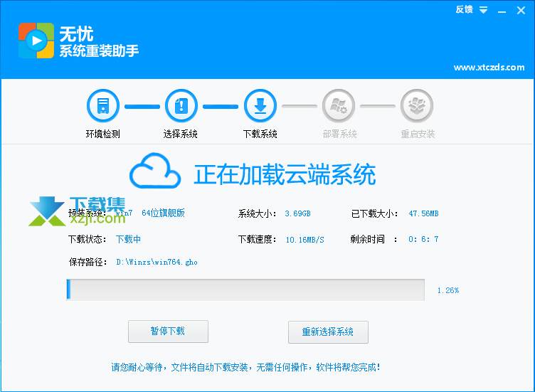Click the 下载状态 label
This screenshot has height=392, width=535.
tap(88, 239)
